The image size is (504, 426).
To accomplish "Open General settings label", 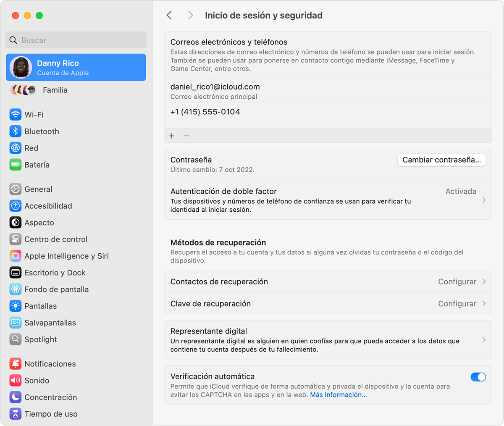I will coord(38,189).
